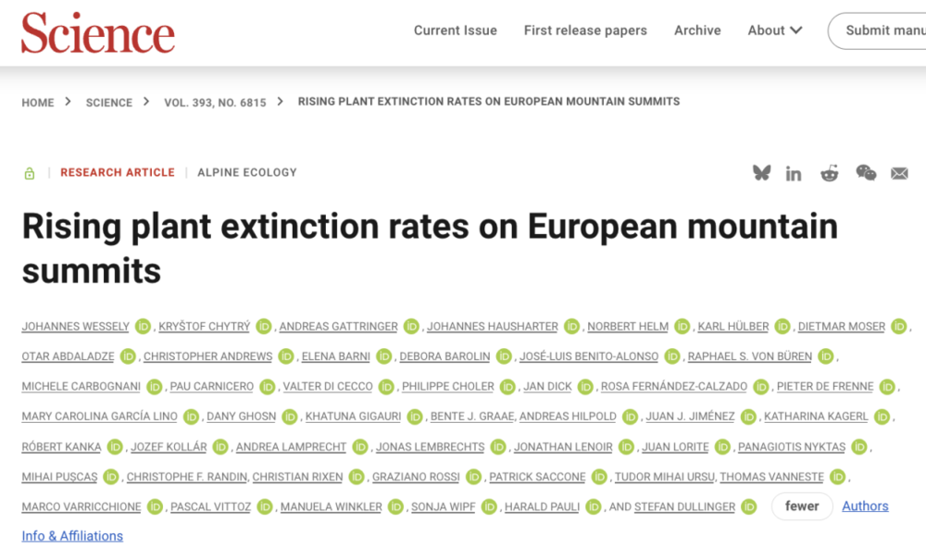Go to First release papers
Screen dimensions: 926x560
tap(585, 31)
